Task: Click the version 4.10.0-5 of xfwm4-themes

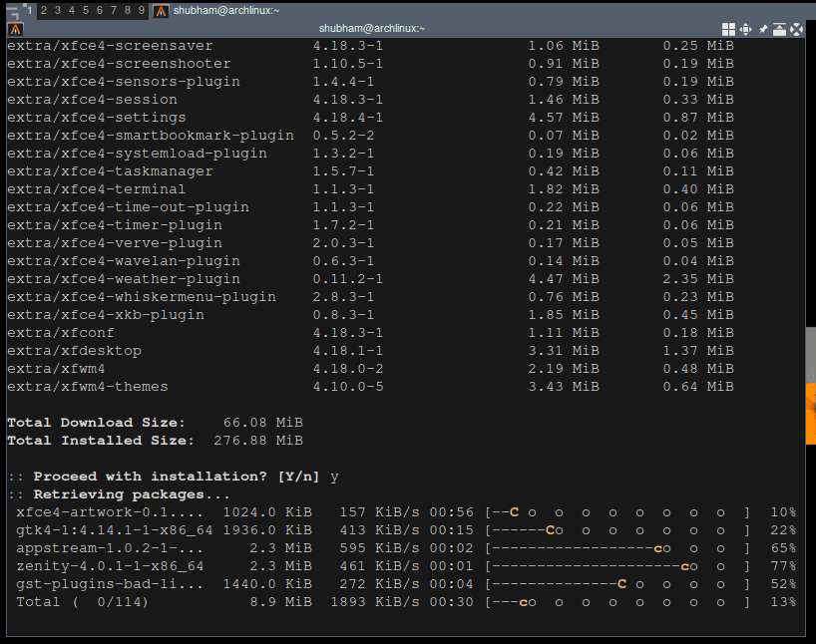Action: point(348,387)
